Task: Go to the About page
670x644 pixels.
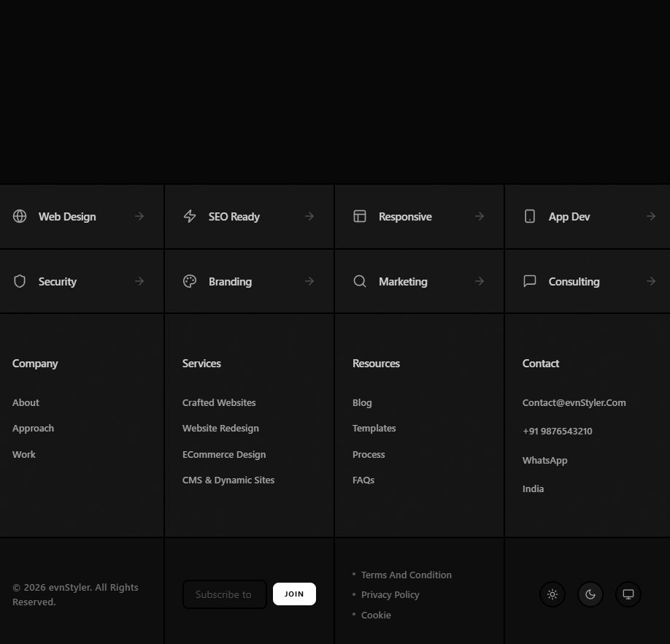Action: tap(26, 402)
